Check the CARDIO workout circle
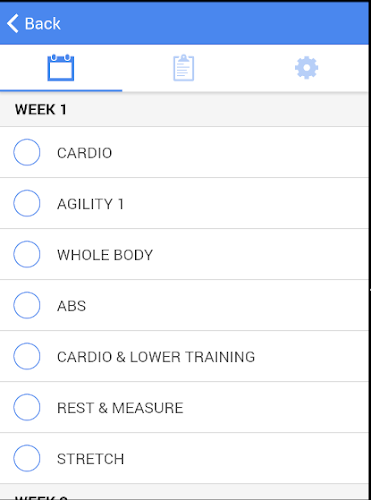Image resolution: width=371 pixels, height=500 pixels. click(x=27, y=152)
